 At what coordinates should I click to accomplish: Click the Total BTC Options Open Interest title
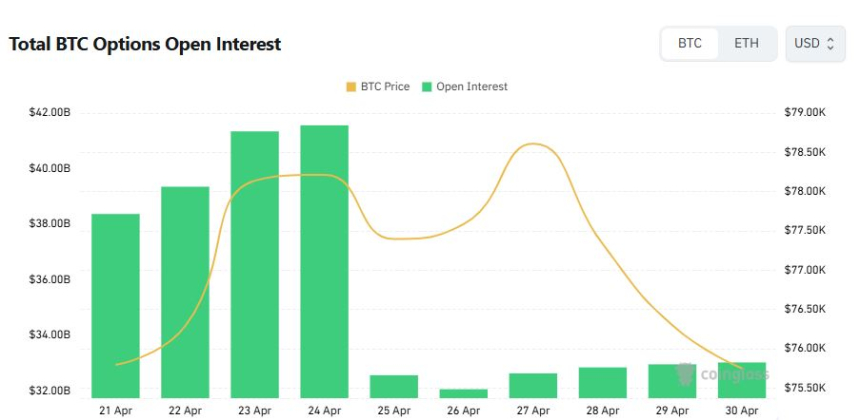click(x=145, y=44)
